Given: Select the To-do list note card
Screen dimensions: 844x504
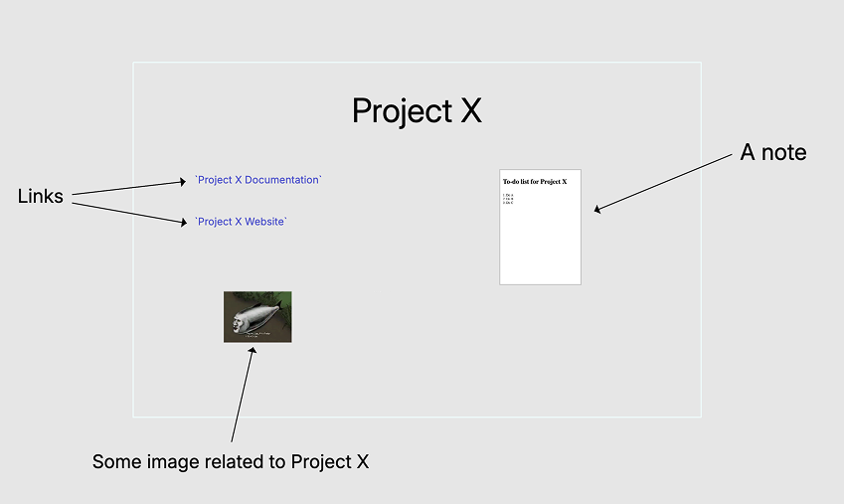Looking at the screenshot, I should (x=540, y=227).
